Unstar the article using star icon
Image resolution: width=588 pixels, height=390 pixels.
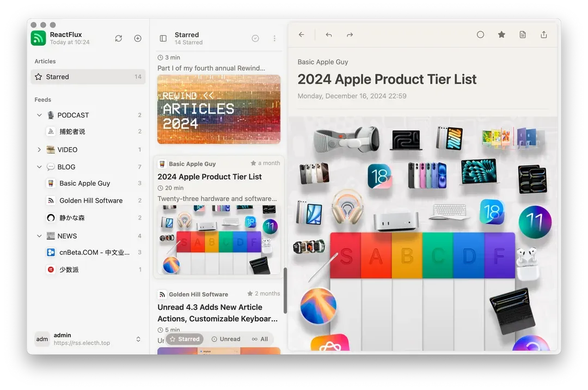coord(501,35)
